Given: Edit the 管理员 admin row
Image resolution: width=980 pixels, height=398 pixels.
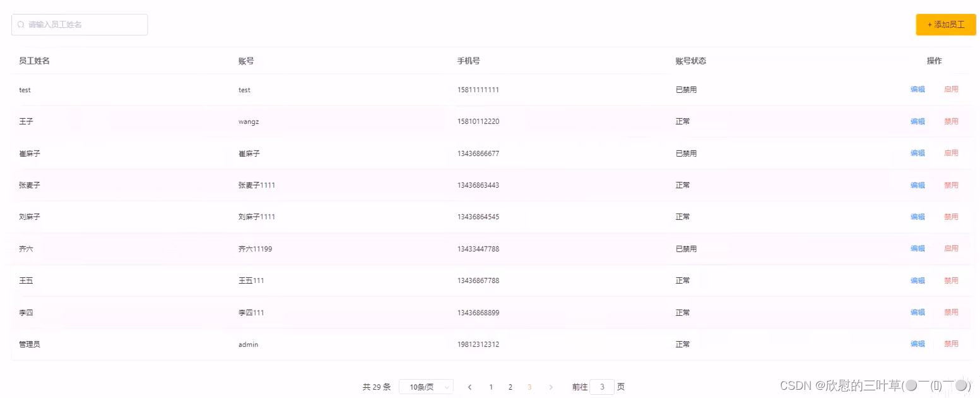Looking at the screenshot, I should pyautogui.click(x=918, y=344).
